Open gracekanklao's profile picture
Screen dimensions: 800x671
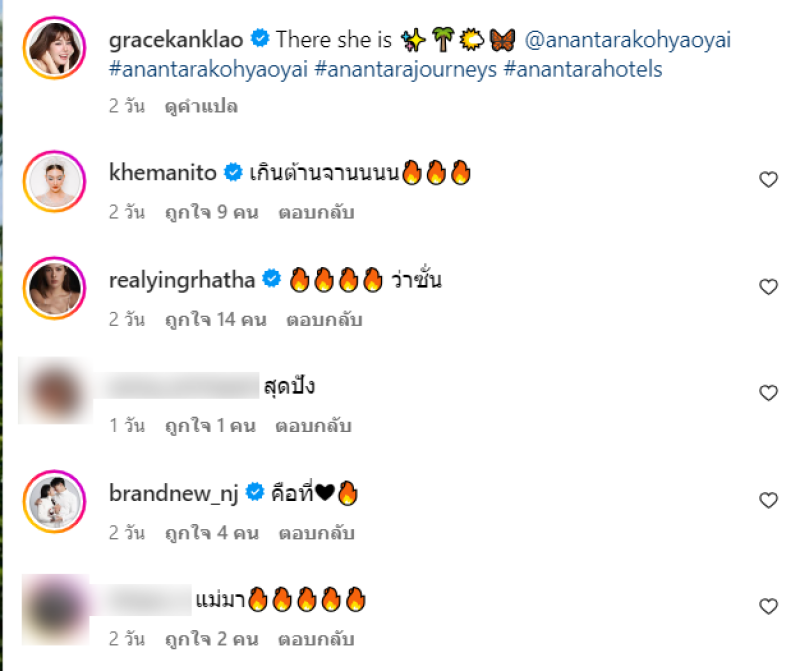[x=54, y=48]
